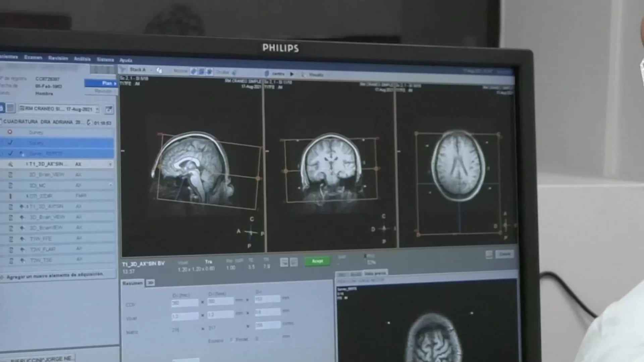Switch to the Resumen tab

pos(132,283)
